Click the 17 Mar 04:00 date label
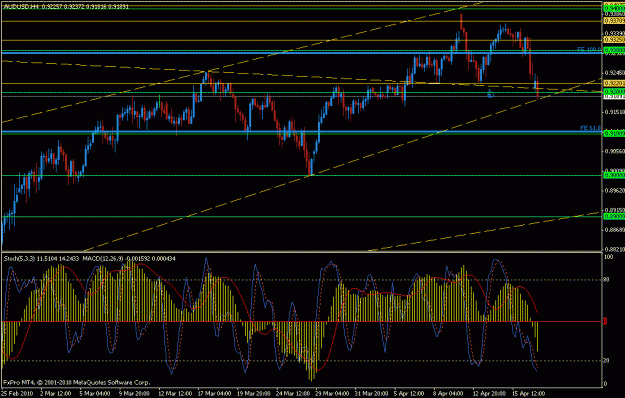 (214, 394)
